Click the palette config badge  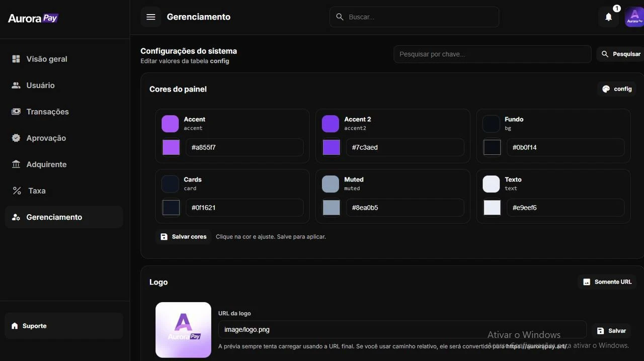(617, 89)
